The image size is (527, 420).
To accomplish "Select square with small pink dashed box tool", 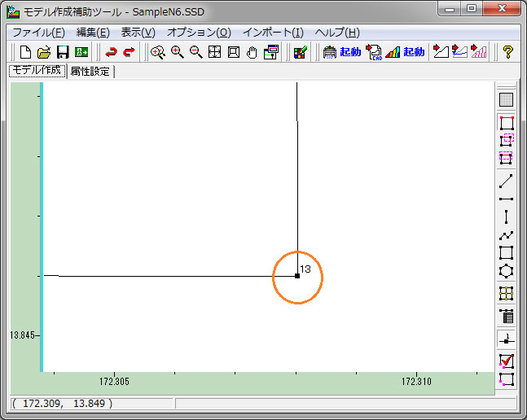I will pyautogui.click(x=507, y=140).
